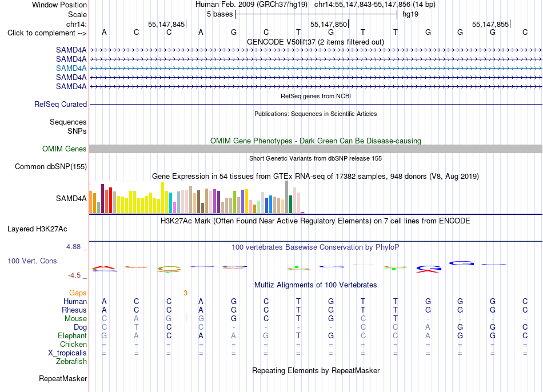The height and width of the screenshot is (392, 543).
Task: Click the chr14: base position label
Action: (76, 24)
